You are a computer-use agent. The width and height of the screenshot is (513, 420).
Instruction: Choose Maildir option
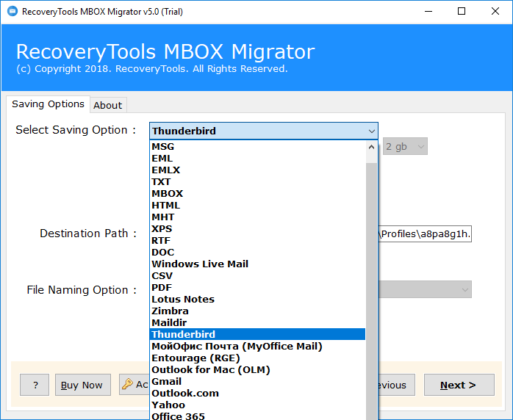coord(257,323)
